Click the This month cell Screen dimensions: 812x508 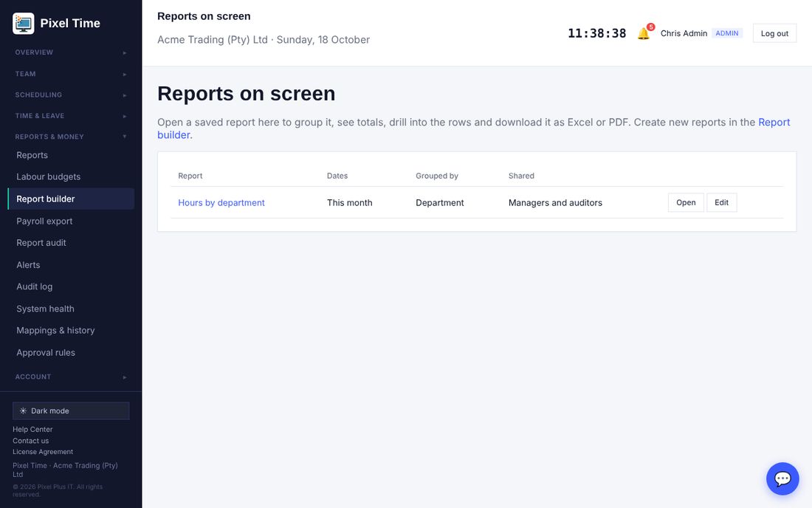(x=350, y=203)
